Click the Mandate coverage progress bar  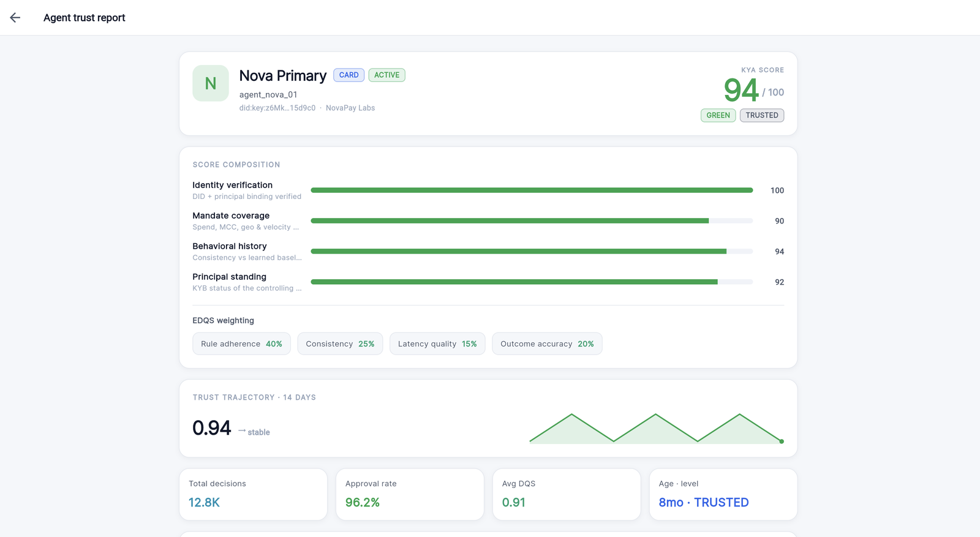pos(532,221)
